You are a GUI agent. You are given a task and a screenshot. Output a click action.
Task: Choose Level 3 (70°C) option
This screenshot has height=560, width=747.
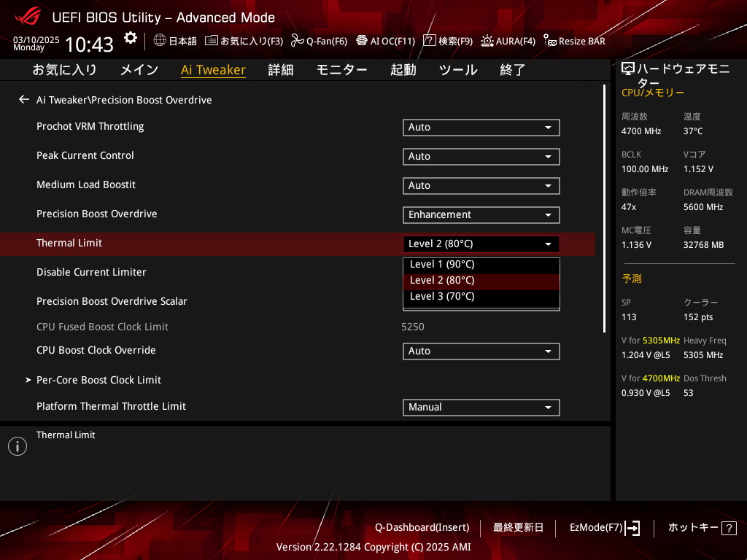pos(481,297)
